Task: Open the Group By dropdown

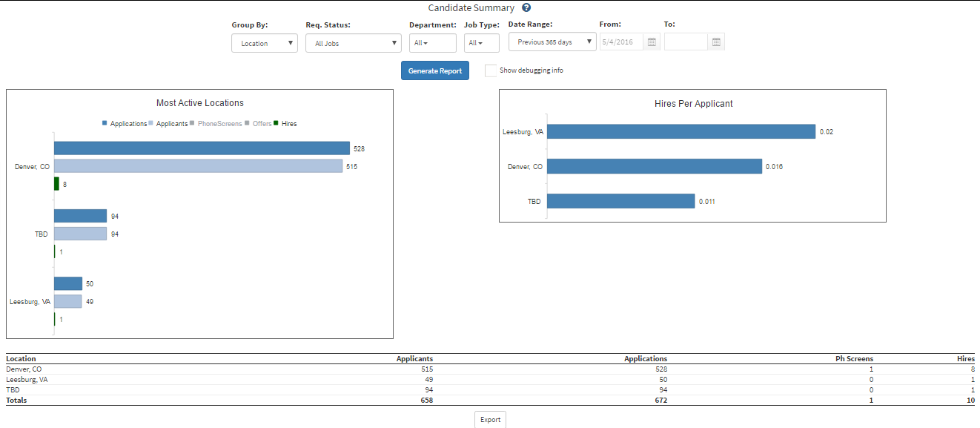Action: [x=264, y=43]
